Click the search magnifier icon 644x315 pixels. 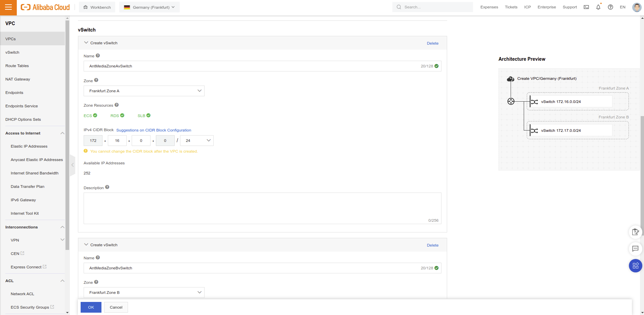point(399,7)
